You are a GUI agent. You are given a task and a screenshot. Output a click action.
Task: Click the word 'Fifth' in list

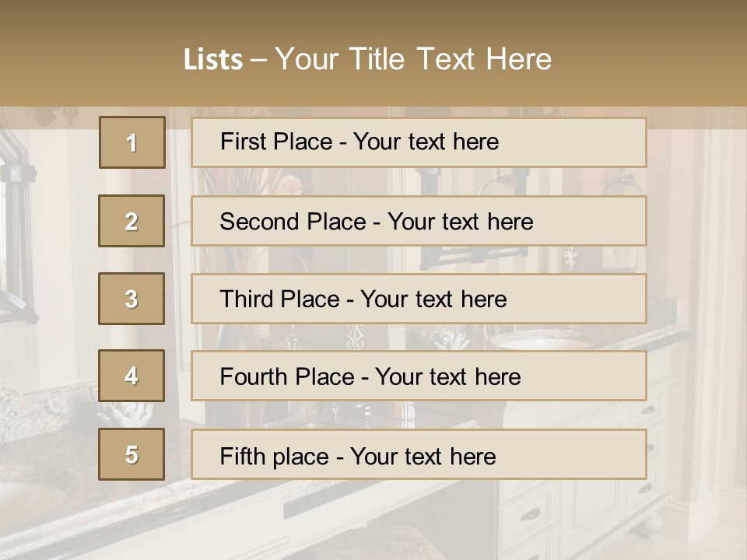coord(242,456)
